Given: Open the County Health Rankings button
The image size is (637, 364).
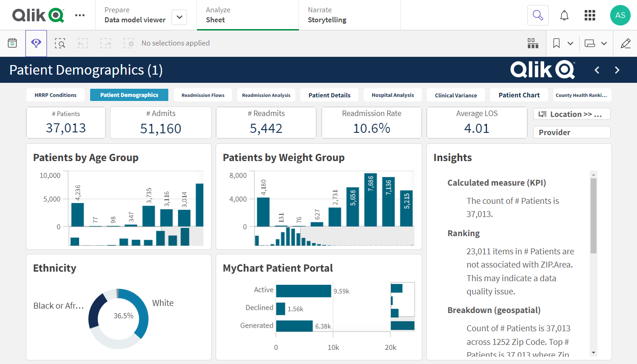Looking at the screenshot, I should 582,95.
